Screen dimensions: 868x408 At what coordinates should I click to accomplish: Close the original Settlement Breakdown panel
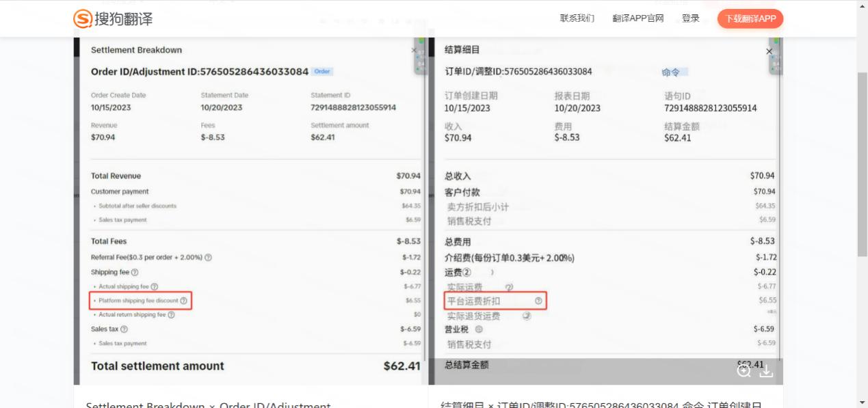click(413, 51)
